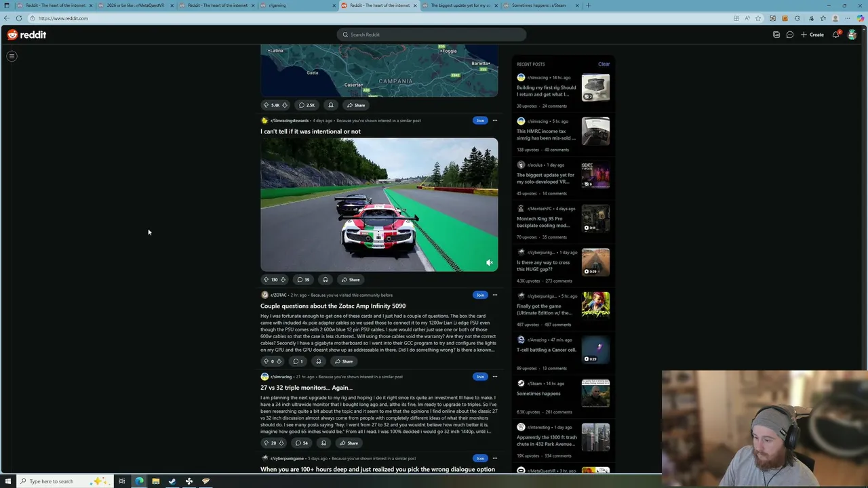868x488 pixels.
Task: Give award on the 5.4K map post
Action: tap(331, 105)
